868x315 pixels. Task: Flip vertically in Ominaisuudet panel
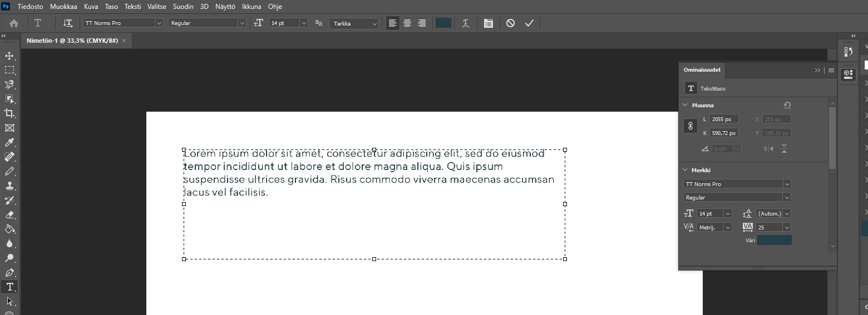click(x=784, y=149)
